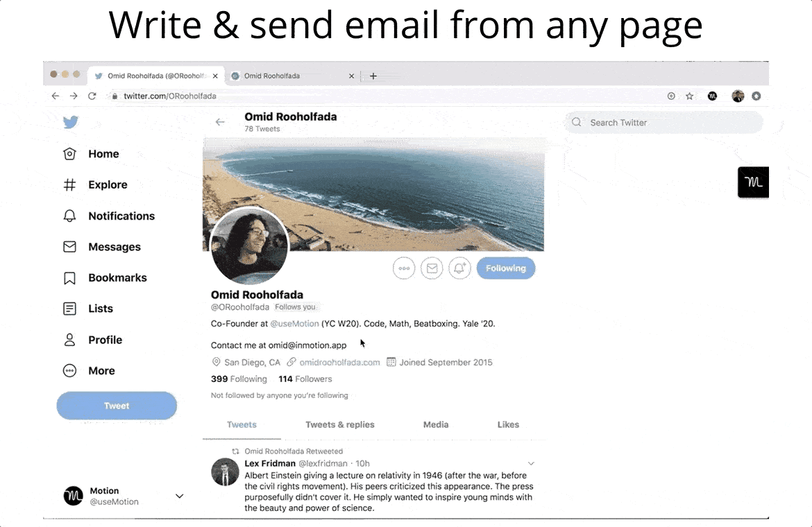Expand the Motion account switcher chevron

179,496
